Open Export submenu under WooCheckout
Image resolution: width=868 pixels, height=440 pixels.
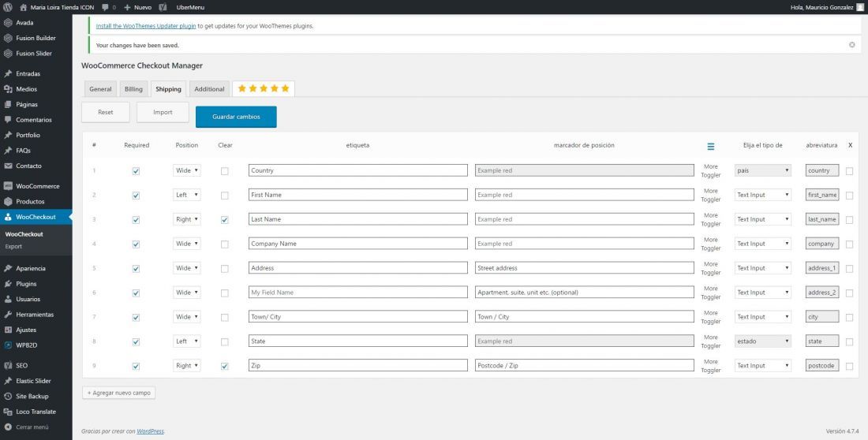[14, 246]
